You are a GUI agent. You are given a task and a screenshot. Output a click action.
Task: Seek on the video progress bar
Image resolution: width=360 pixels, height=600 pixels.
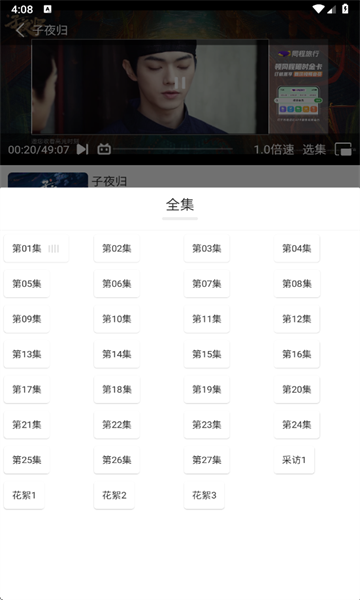pos(173,149)
